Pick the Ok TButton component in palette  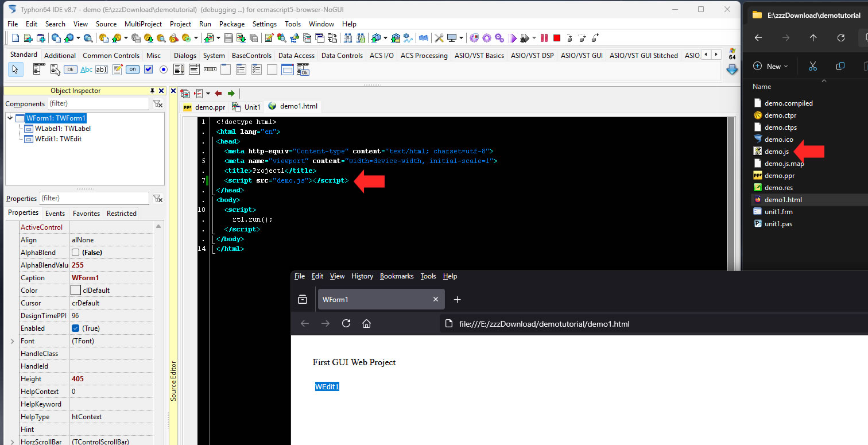click(x=71, y=69)
